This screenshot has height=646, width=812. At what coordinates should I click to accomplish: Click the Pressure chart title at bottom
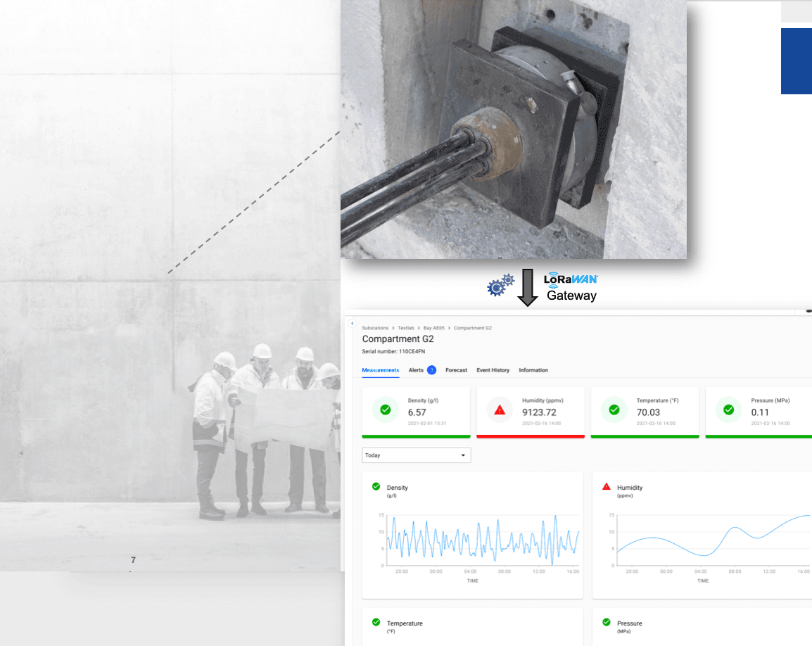630,623
